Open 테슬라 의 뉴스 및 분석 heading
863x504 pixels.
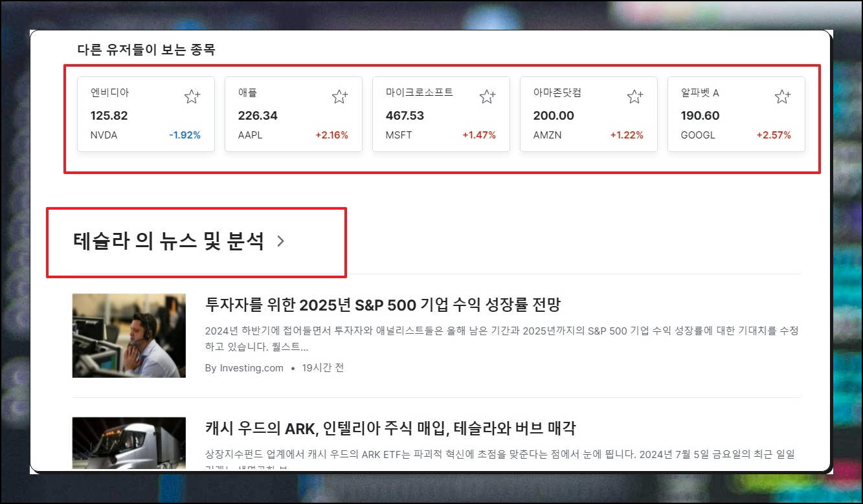(x=168, y=241)
